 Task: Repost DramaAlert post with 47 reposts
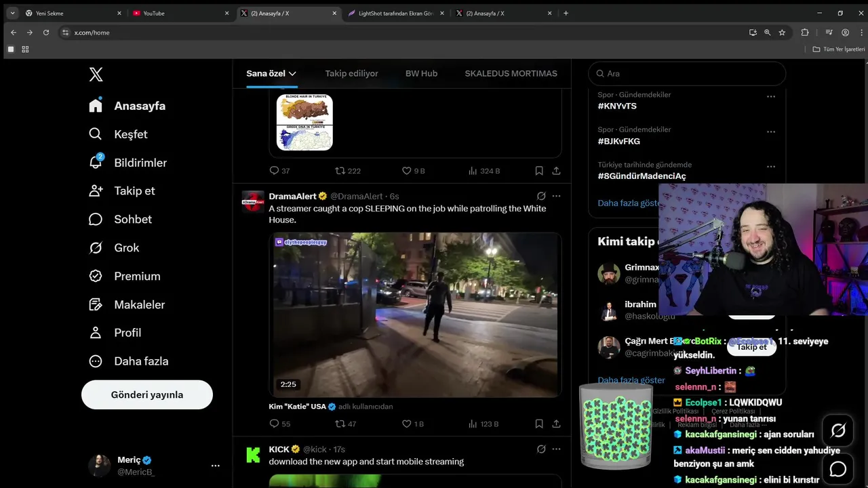click(x=345, y=424)
